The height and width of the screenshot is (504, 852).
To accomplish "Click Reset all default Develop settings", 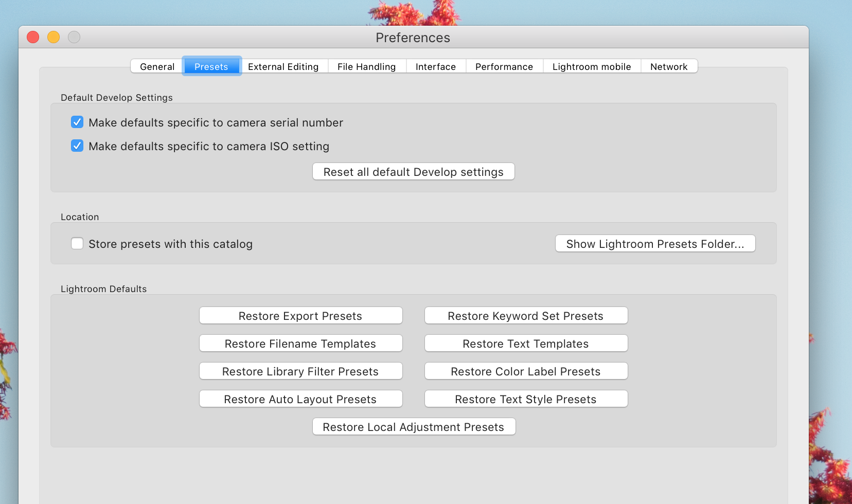I will (414, 172).
